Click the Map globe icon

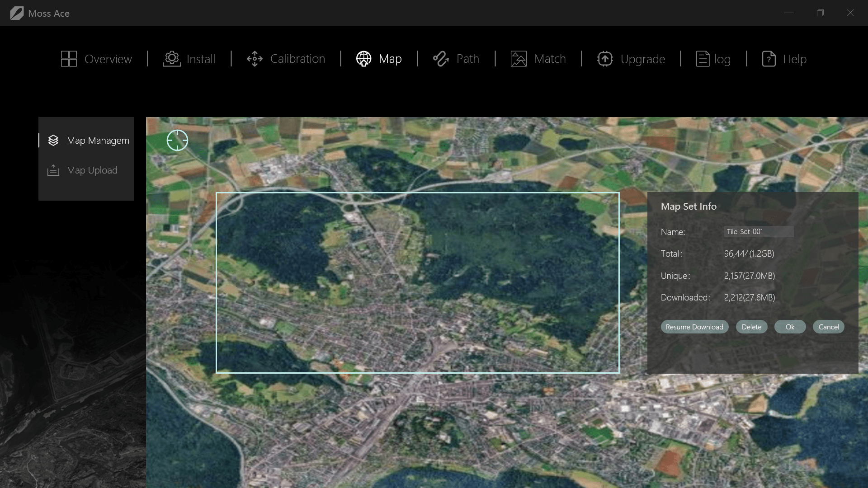[363, 59]
